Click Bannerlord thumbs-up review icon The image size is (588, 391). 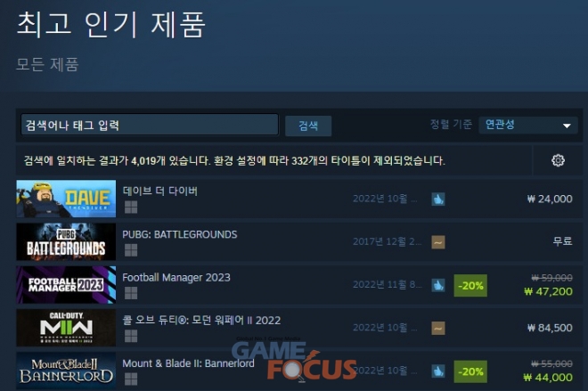pos(438,371)
